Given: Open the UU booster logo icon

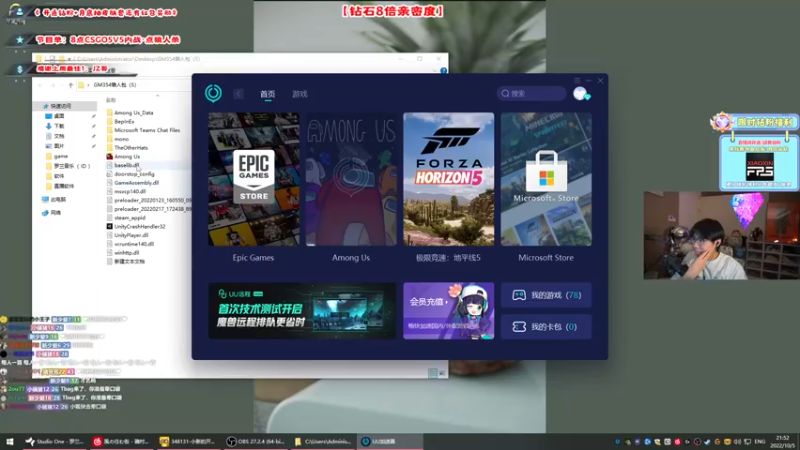Looking at the screenshot, I should [213, 93].
